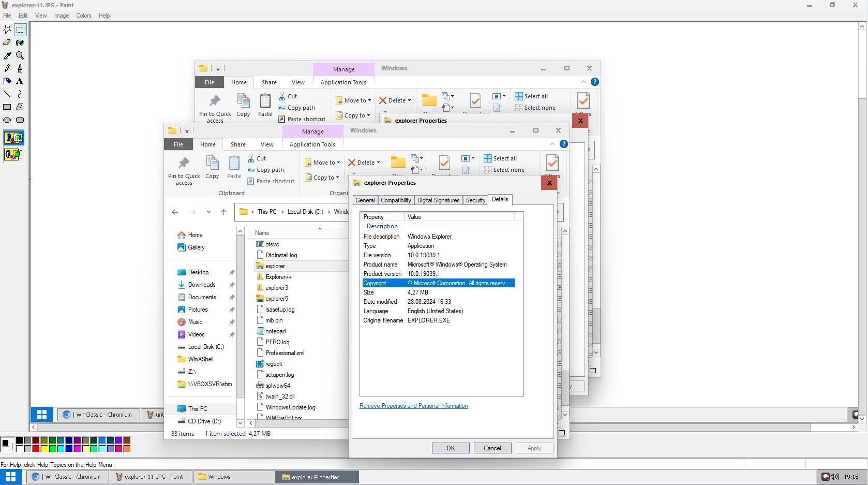
Task: Click Remove Properties and Personal Information link
Action: point(414,406)
